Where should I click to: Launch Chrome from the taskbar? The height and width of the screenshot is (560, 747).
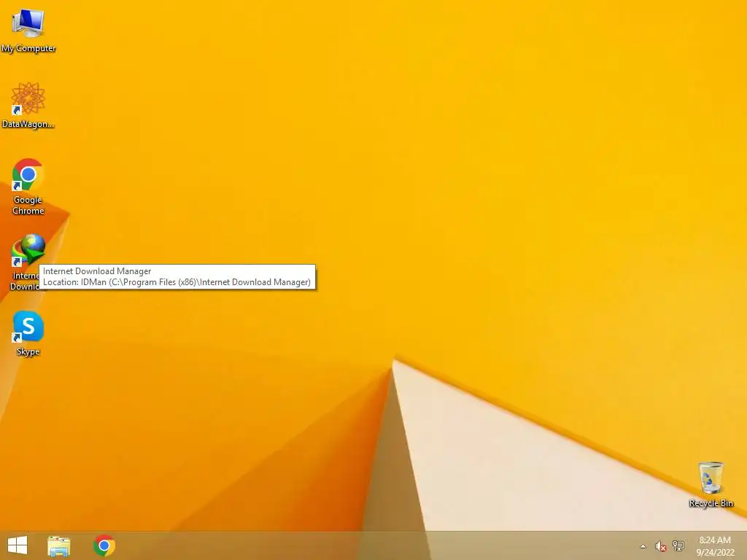pos(104,545)
